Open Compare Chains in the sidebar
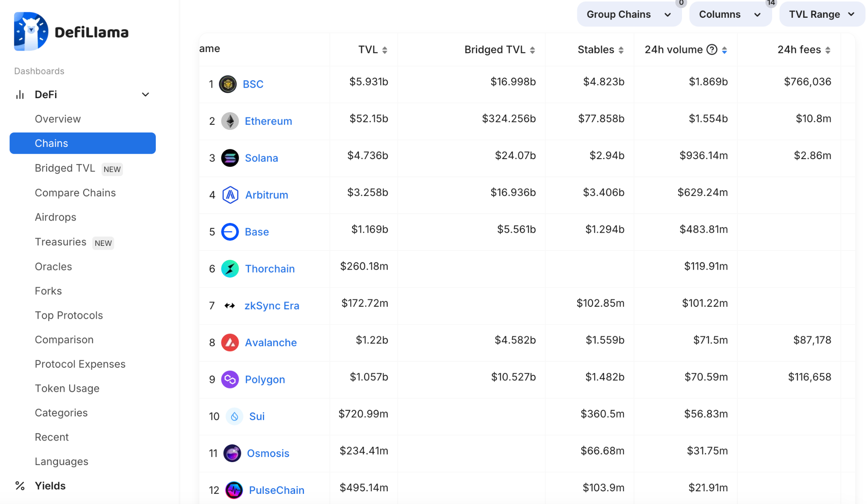867x504 pixels. pyautogui.click(x=75, y=193)
